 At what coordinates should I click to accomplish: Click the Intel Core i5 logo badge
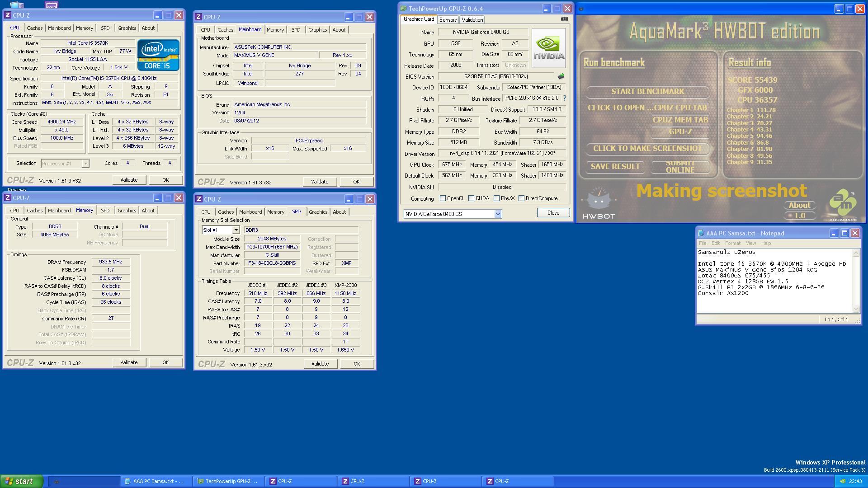[158, 55]
